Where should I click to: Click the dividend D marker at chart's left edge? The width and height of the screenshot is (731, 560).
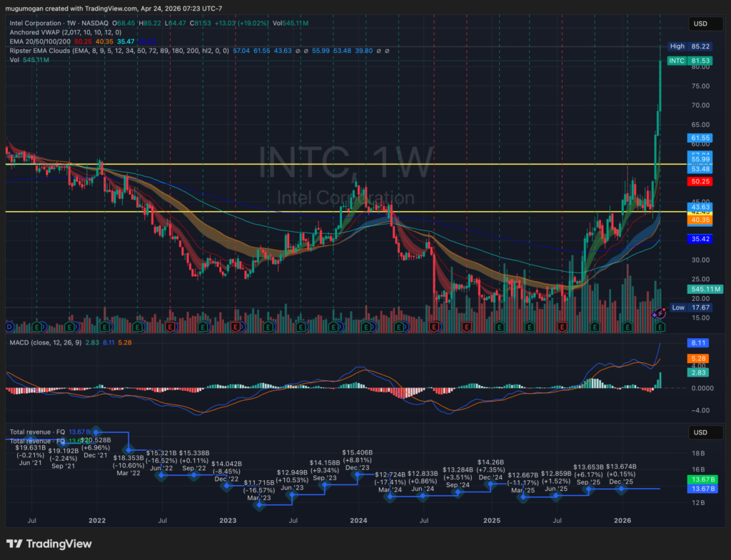pos(9,327)
